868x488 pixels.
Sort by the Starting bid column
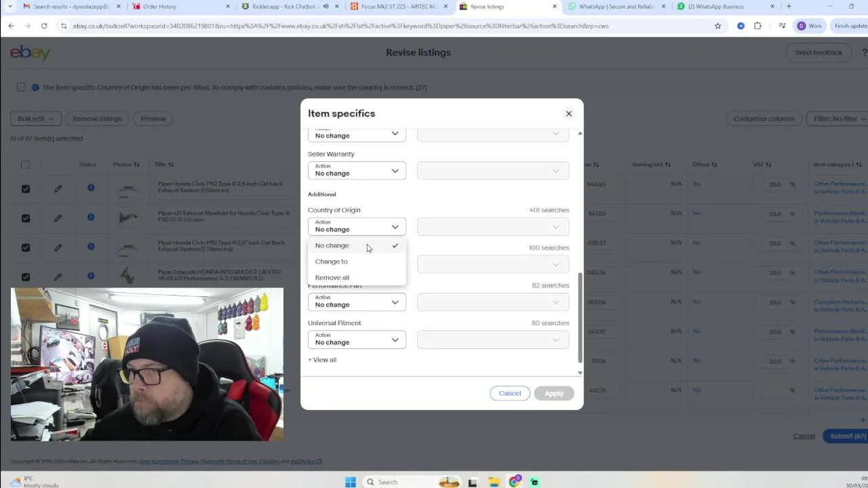pyautogui.click(x=651, y=164)
